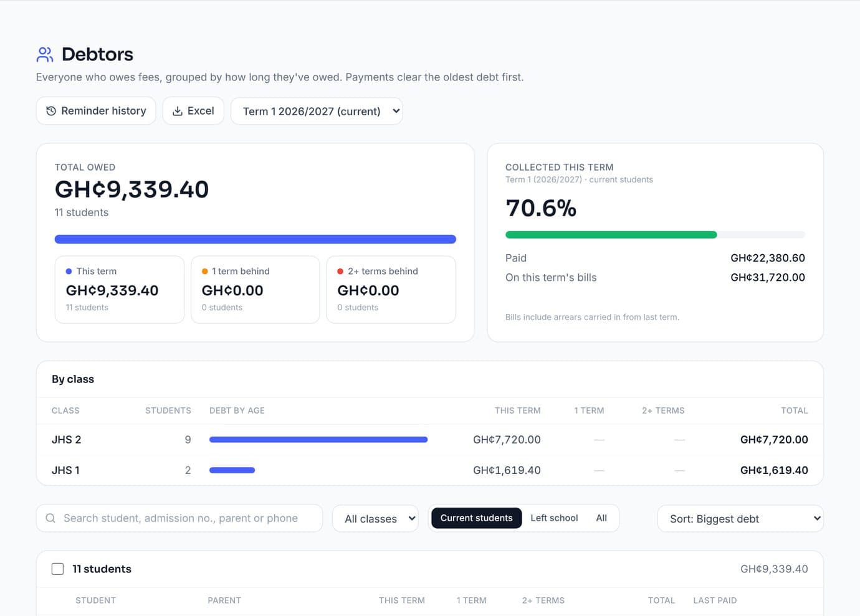Open the All classes filter dropdown

coord(376,518)
